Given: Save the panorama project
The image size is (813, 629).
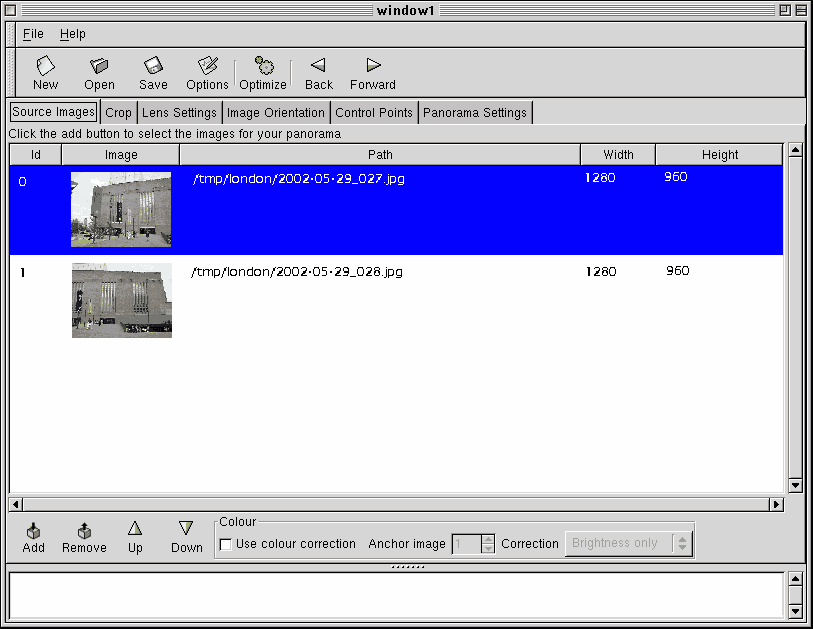Looking at the screenshot, I should 152,70.
